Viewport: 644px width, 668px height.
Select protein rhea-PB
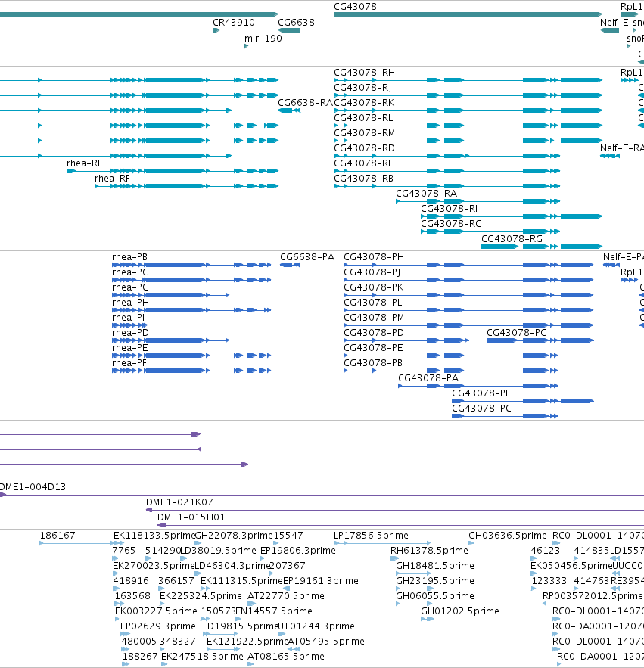point(129,257)
